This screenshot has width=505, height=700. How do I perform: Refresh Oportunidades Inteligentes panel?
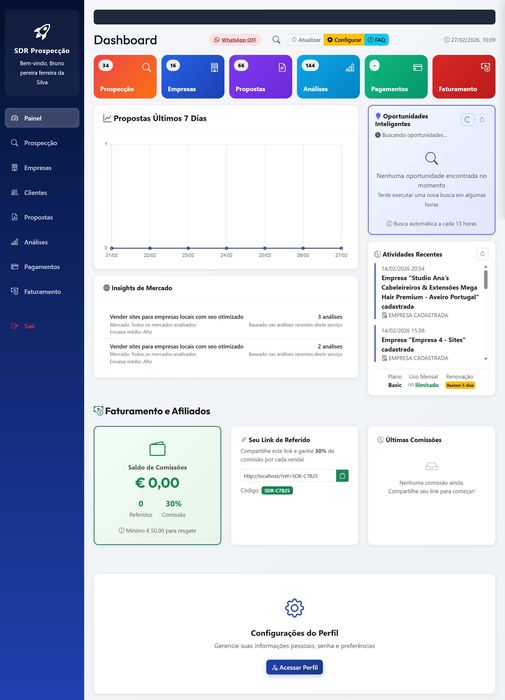[482, 120]
